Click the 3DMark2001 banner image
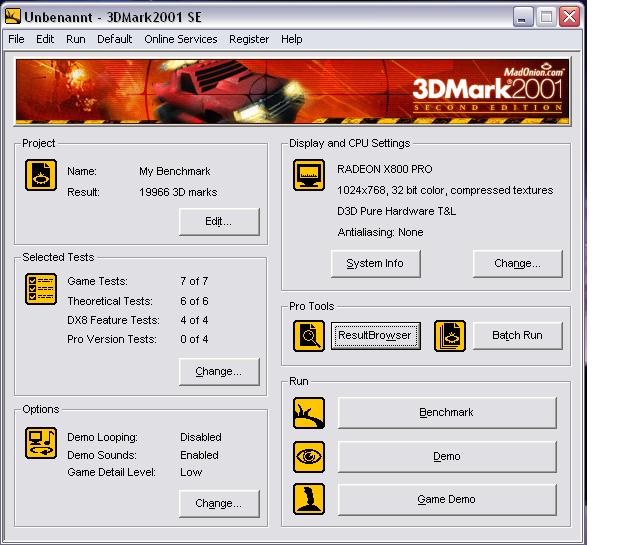Screen dimensions: 640x545 click(292, 91)
